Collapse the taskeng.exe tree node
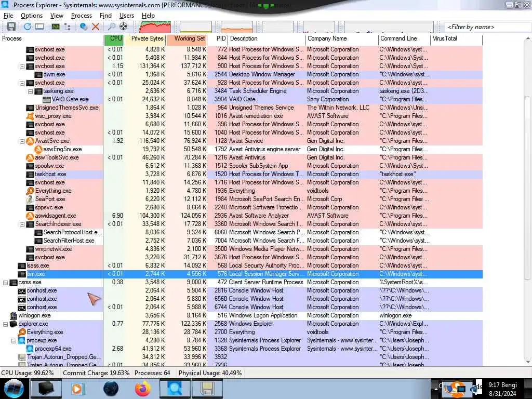The height and width of the screenshot is (399, 532). 30,91
